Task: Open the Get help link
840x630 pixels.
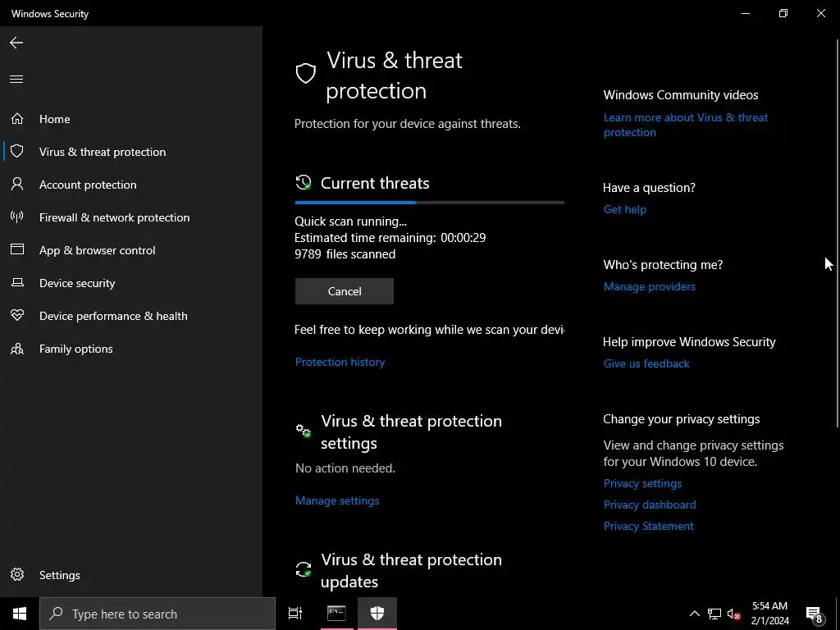Action: (625, 209)
